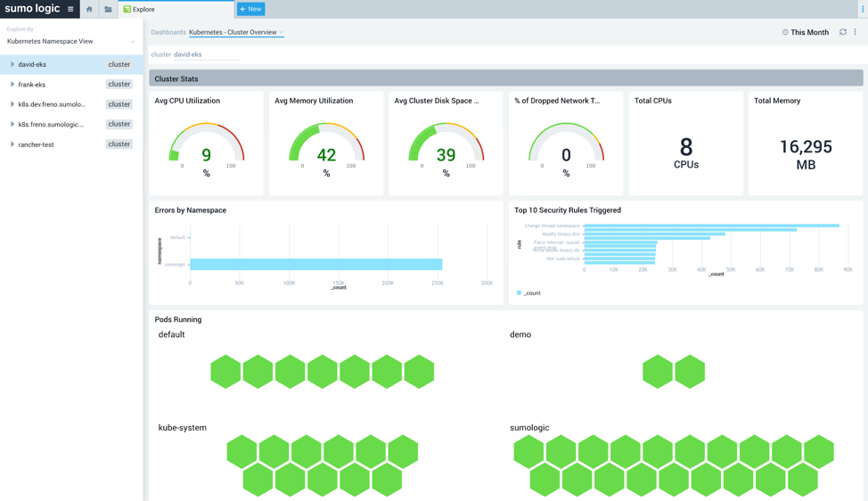The height and width of the screenshot is (501, 868).
Task: Select k8s.freno.sumologic... cluster row
Action: coord(71,124)
